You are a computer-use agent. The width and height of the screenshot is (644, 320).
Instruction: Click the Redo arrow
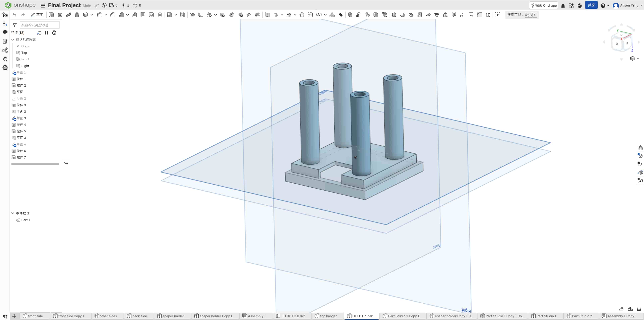click(x=23, y=15)
